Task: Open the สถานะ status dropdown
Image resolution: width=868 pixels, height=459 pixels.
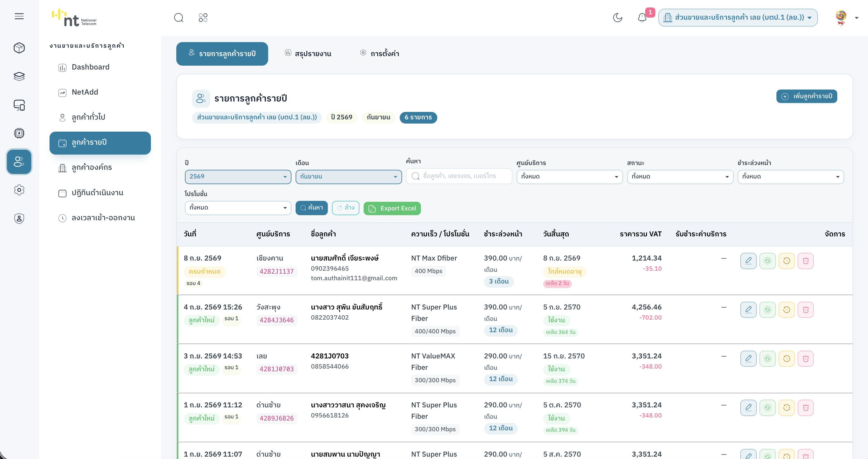Action: click(680, 177)
